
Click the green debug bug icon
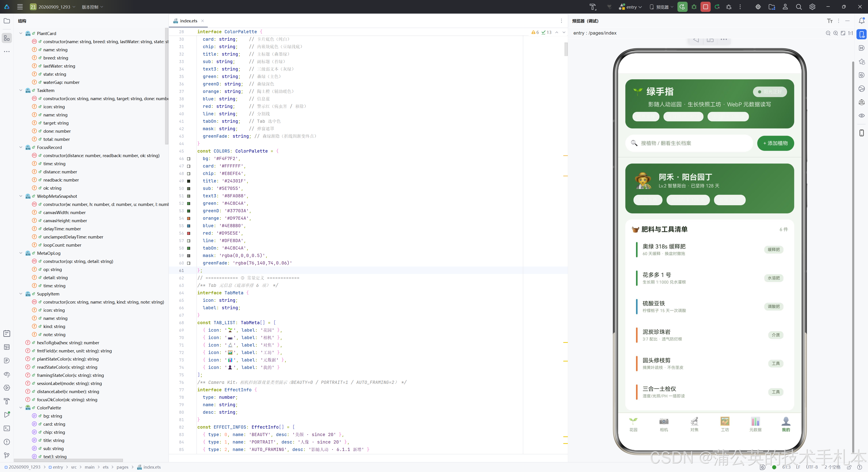pos(694,7)
